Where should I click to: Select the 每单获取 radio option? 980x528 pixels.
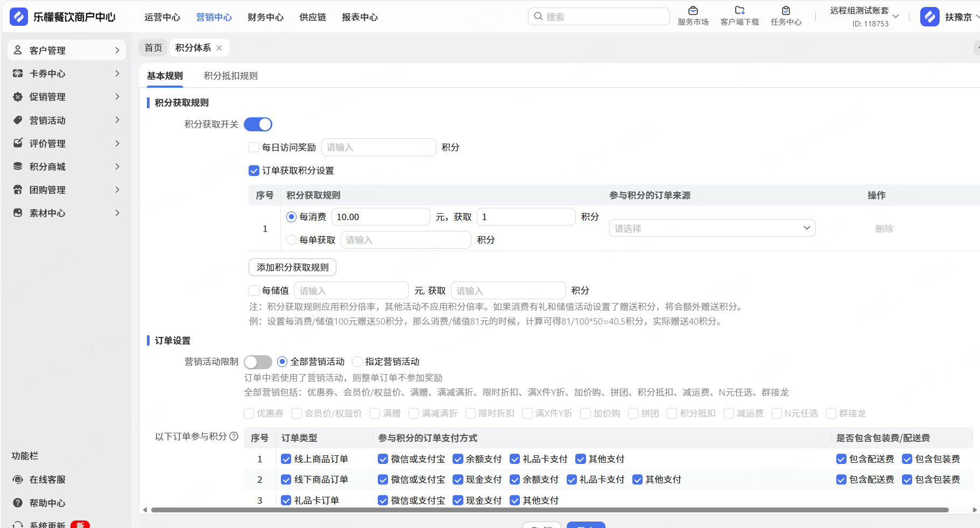(x=292, y=240)
